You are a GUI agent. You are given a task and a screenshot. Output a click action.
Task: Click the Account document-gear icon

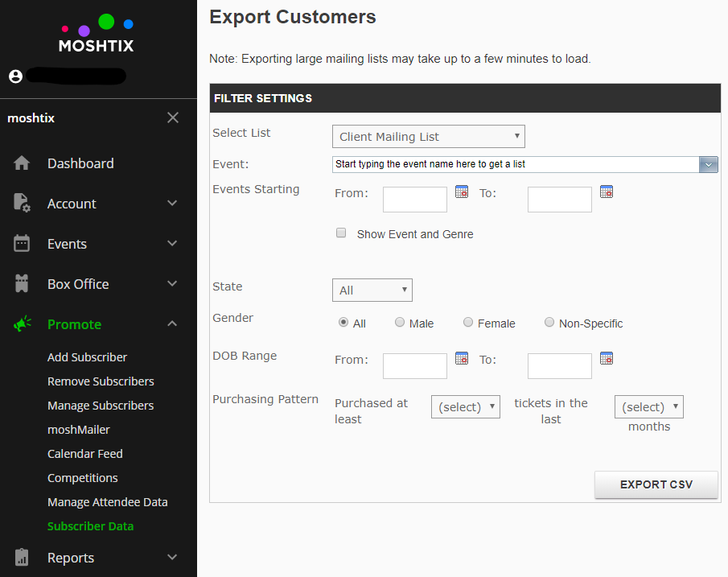(x=22, y=203)
